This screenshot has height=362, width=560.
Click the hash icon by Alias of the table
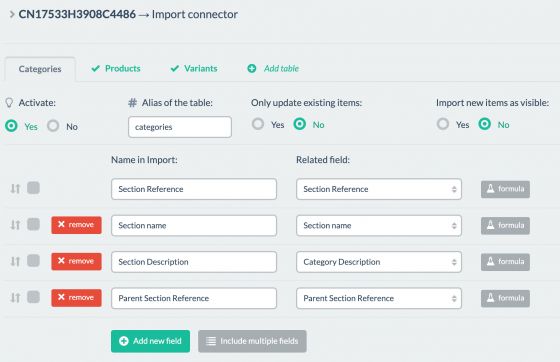click(132, 103)
